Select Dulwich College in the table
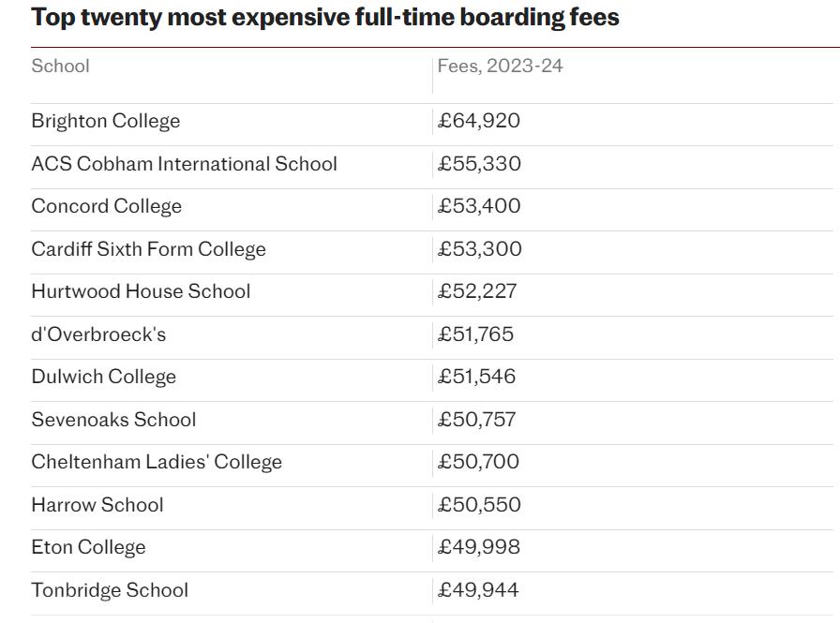 104,377
